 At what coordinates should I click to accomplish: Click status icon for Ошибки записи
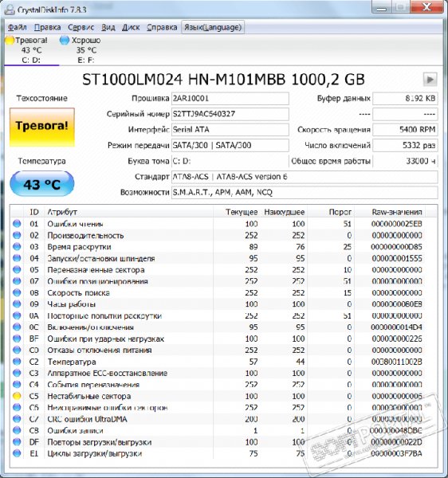[17, 430]
